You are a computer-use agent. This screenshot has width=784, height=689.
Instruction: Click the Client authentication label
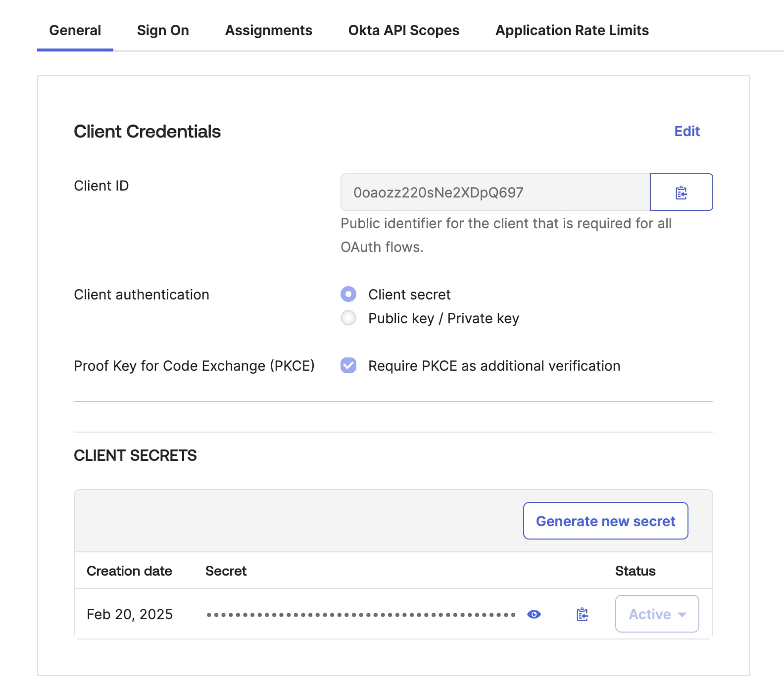[142, 295]
